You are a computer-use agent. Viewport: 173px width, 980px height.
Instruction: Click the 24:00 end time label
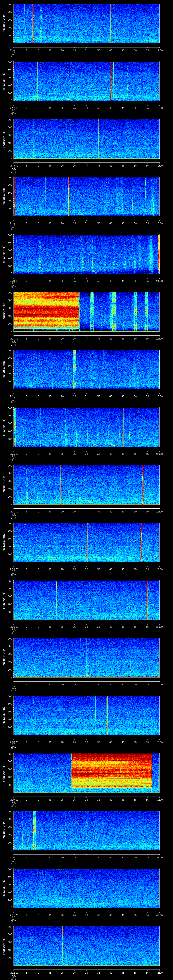point(159,454)
